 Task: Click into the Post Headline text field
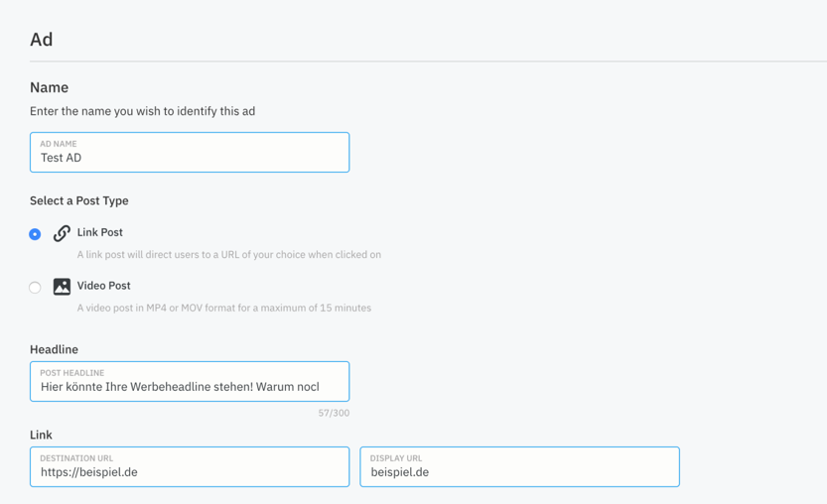(x=190, y=382)
